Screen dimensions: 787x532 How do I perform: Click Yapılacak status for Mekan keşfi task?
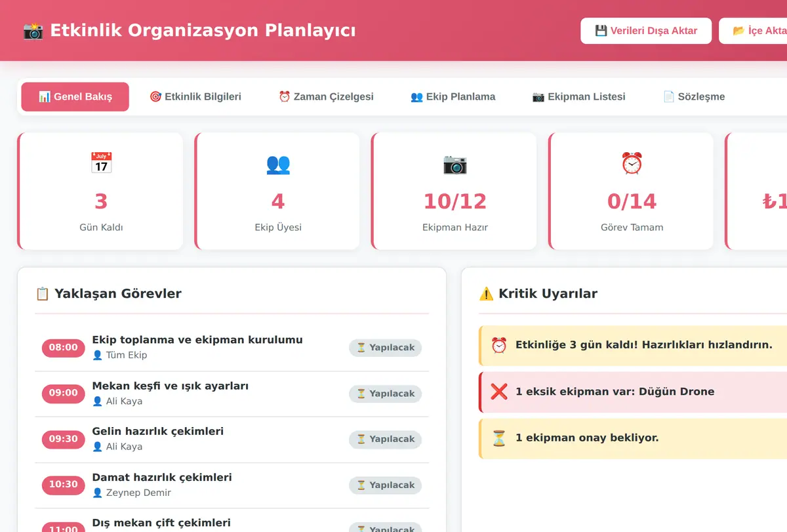point(386,394)
